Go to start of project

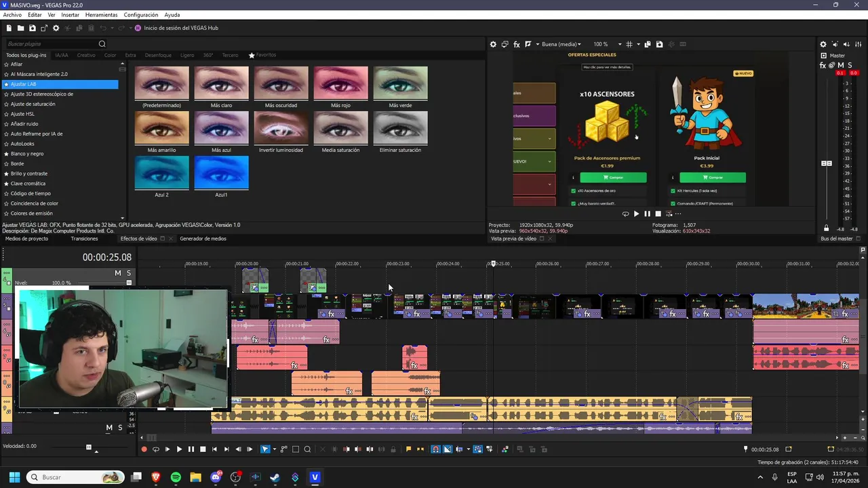(x=214, y=449)
